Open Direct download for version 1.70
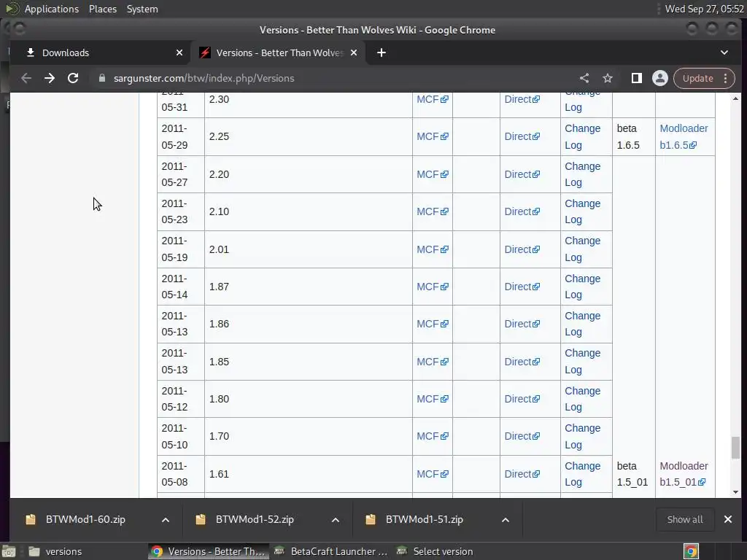Screen dimensions: 747x560 pyautogui.click(x=522, y=436)
